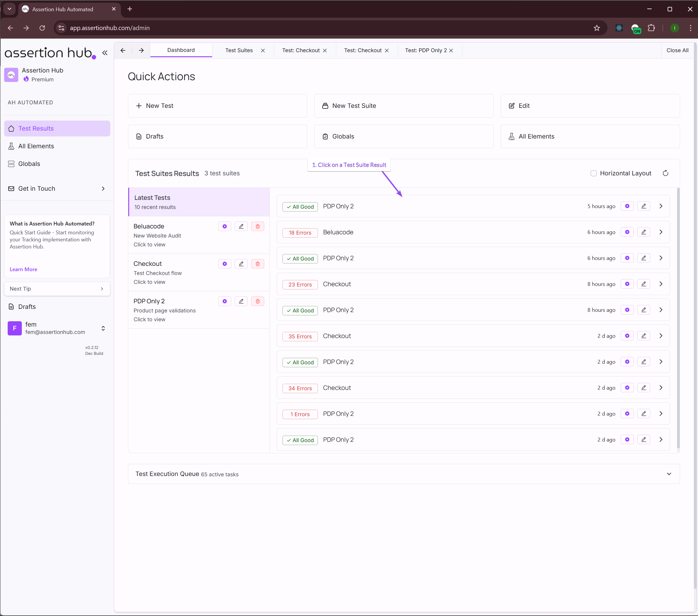698x616 pixels.
Task: Create a New Test Suite
Action: pyautogui.click(x=404, y=106)
